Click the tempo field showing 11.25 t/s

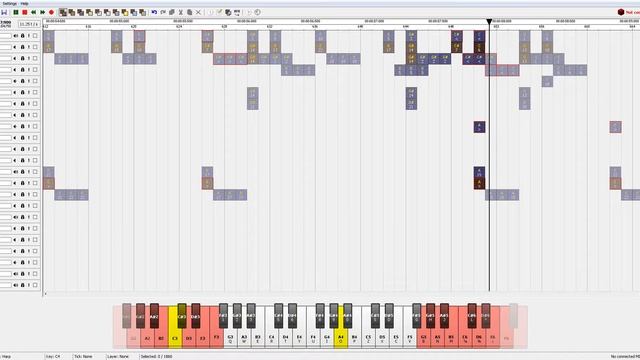coord(29,24)
